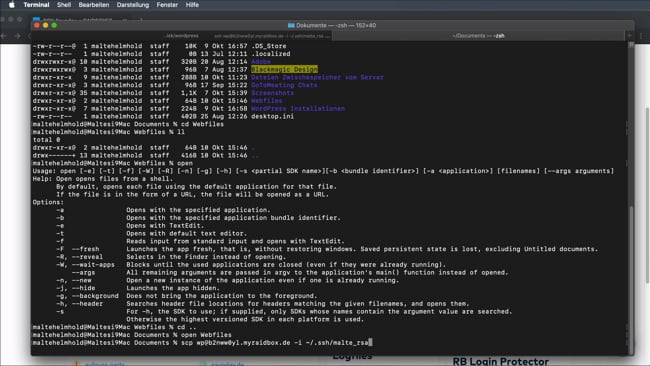Add a new terminal tab with plus button
Image resolution: width=650 pixels, height=366 pixels.
pyautogui.click(x=629, y=36)
